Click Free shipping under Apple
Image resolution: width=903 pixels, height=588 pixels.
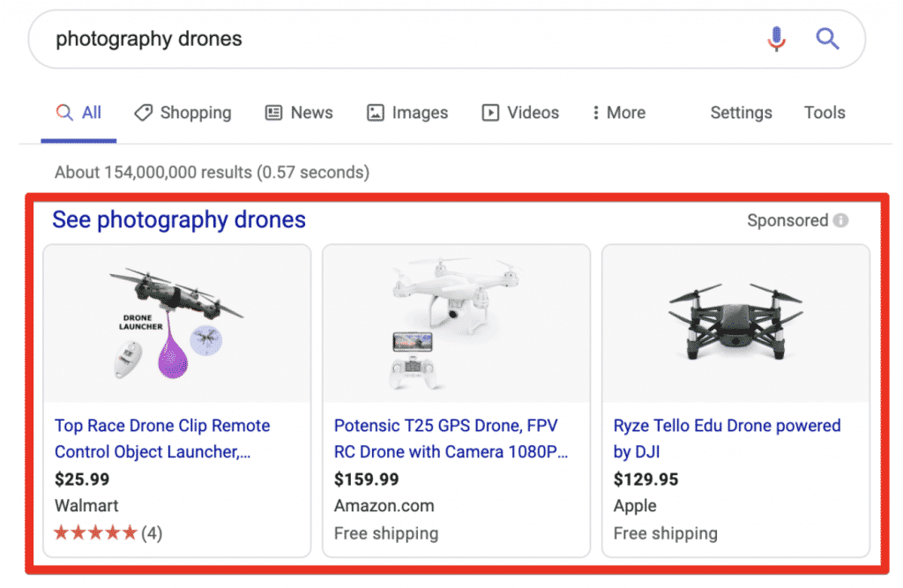[665, 533]
